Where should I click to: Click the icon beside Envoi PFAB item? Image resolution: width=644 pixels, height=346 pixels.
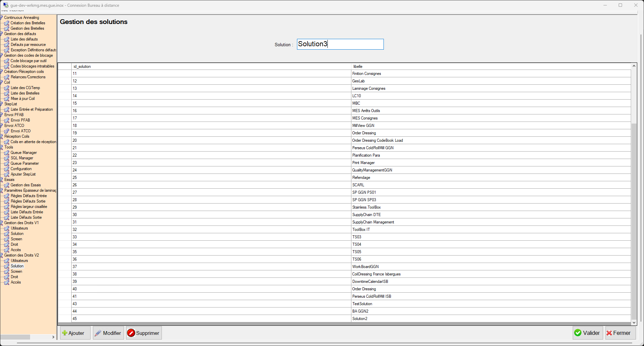point(6,120)
